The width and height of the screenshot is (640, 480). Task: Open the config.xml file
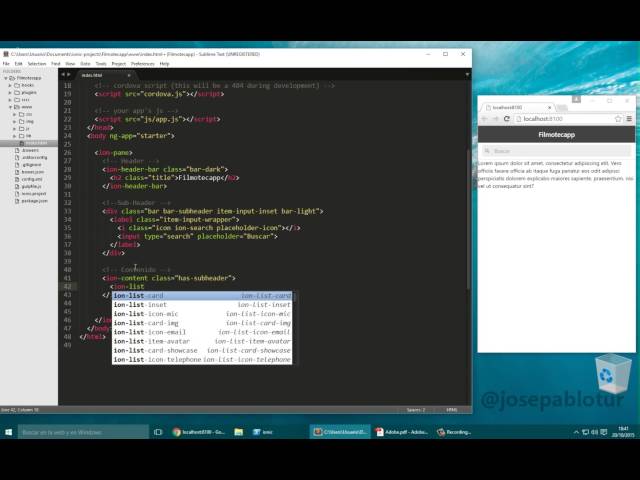point(31,179)
